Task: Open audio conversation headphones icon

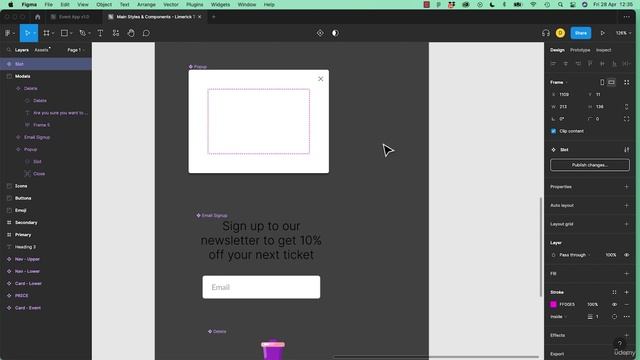Action: (546, 33)
